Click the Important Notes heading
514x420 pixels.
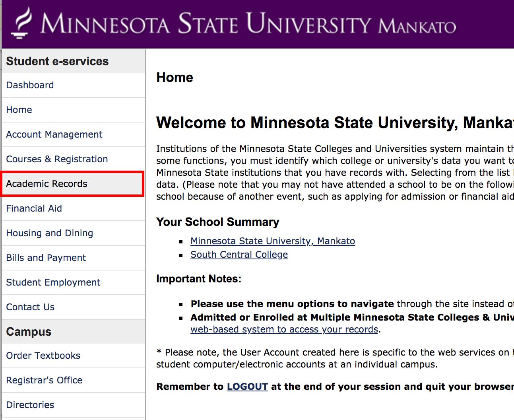pos(199,279)
